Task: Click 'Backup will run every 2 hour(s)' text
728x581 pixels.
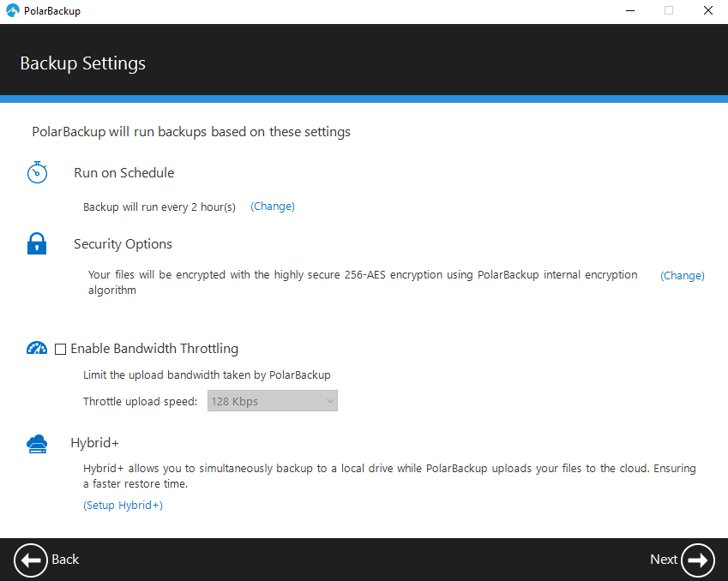Action: click(x=159, y=207)
